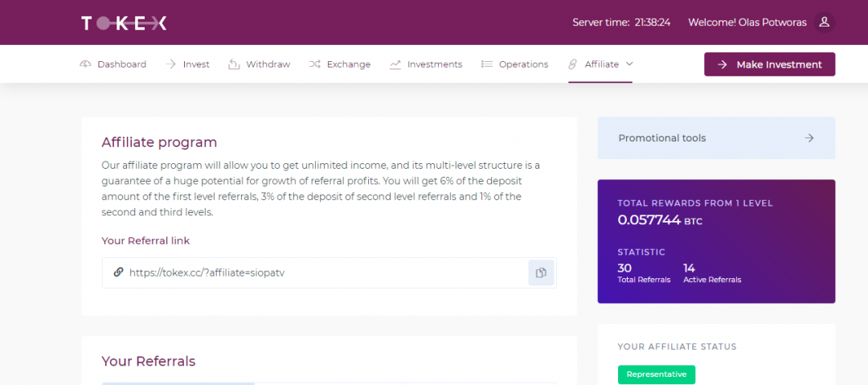Screen dimensions: 868x385
Task: Select the referral link text field
Action: click(x=321, y=272)
